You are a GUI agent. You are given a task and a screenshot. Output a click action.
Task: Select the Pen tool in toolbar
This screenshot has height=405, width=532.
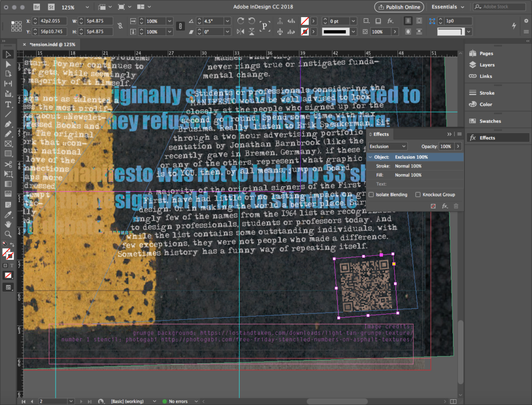coord(8,125)
